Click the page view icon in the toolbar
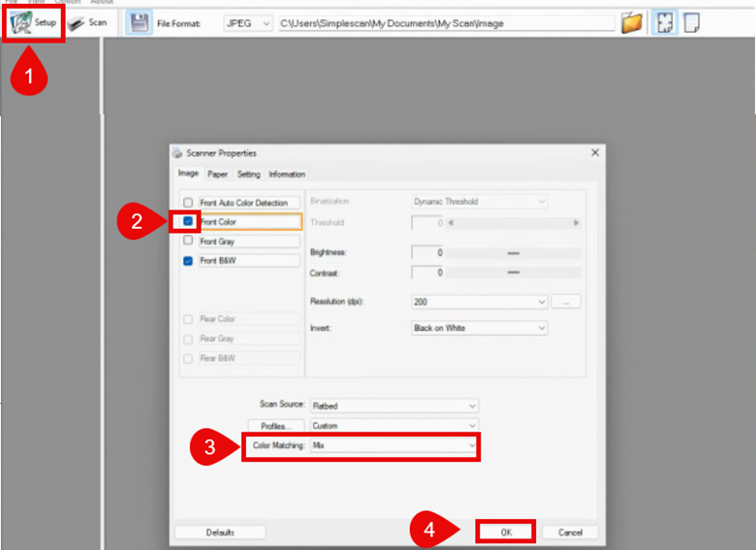The width and height of the screenshot is (756, 550). point(691,22)
